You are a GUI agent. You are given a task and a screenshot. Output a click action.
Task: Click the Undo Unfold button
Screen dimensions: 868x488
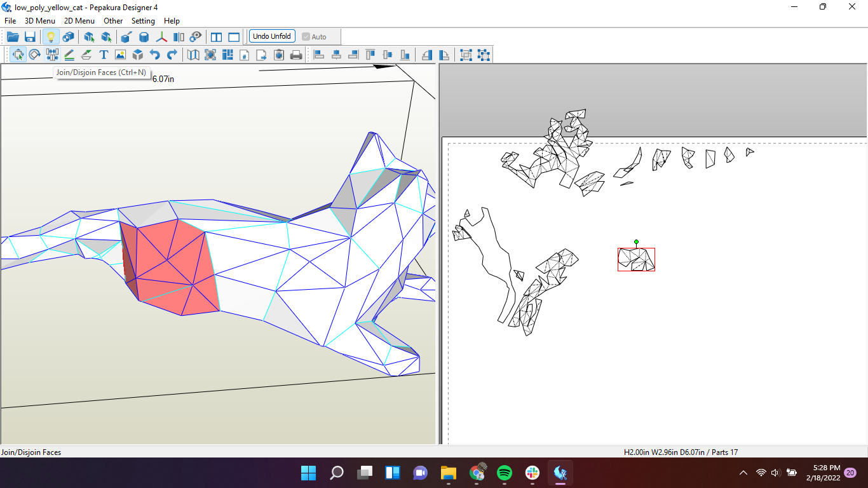[x=272, y=36]
